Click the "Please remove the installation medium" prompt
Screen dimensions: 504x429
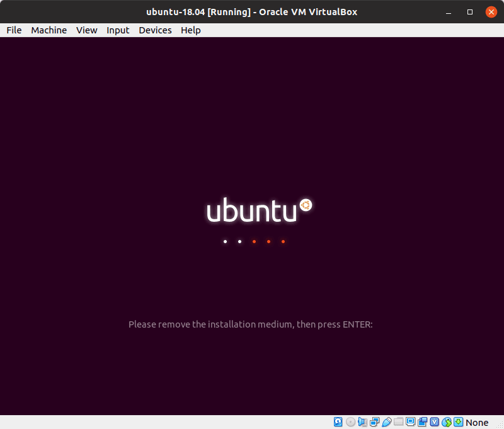[251, 324]
